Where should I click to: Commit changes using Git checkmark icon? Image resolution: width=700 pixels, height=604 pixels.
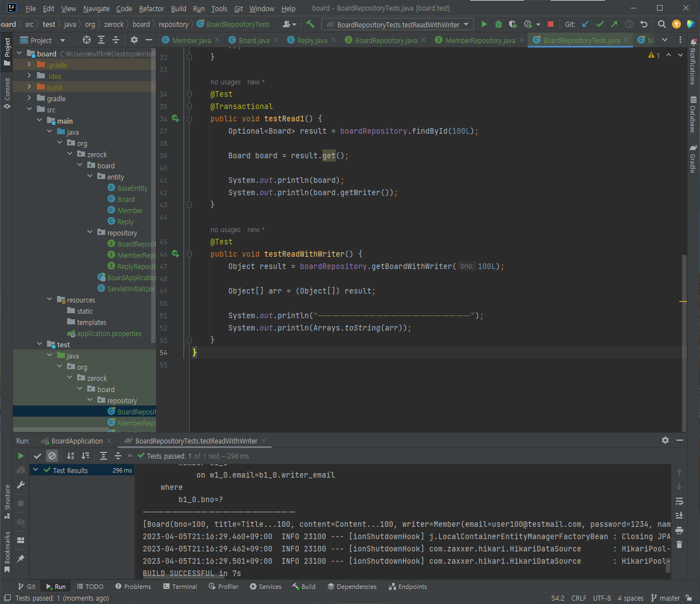point(600,24)
